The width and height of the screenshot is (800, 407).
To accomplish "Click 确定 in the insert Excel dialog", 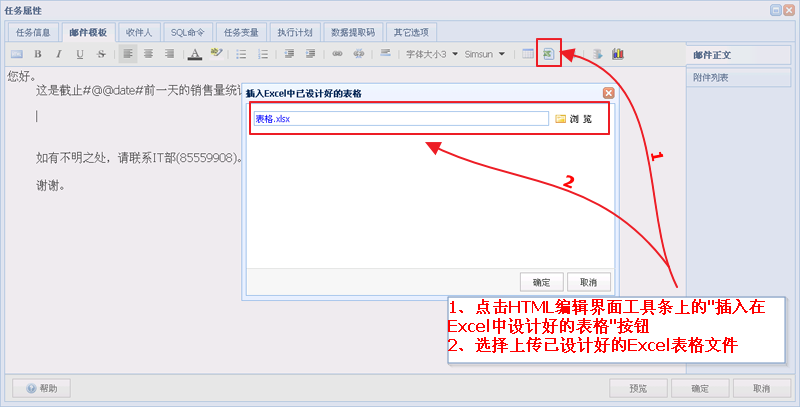I will pos(542,282).
